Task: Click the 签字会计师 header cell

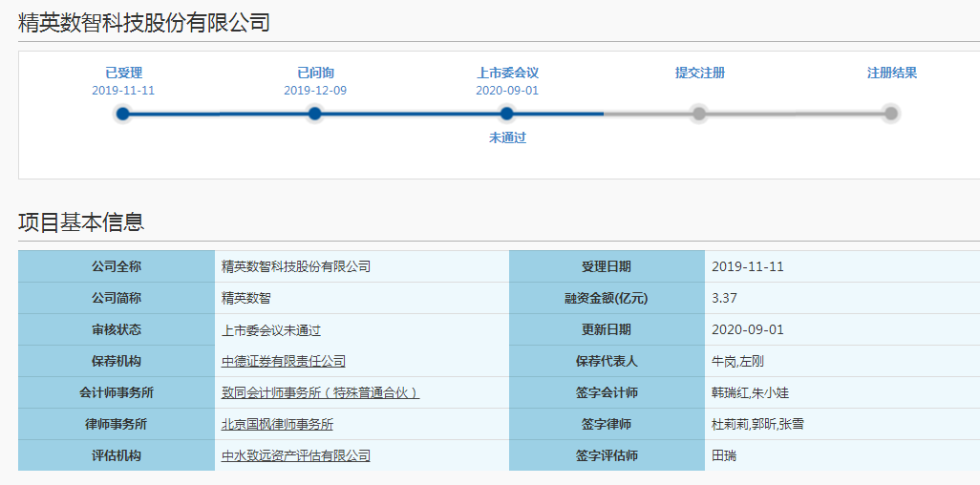Action: pyautogui.click(x=607, y=392)
